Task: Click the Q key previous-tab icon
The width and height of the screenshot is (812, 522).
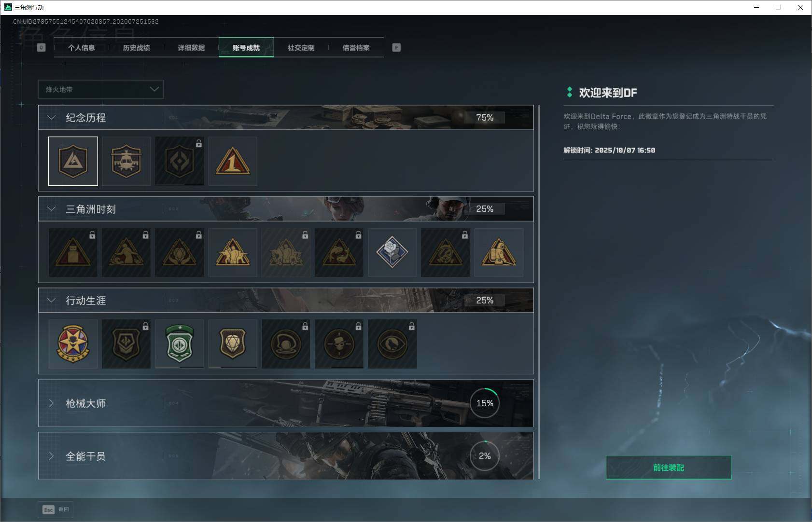Action: click(x=41, y=47)
